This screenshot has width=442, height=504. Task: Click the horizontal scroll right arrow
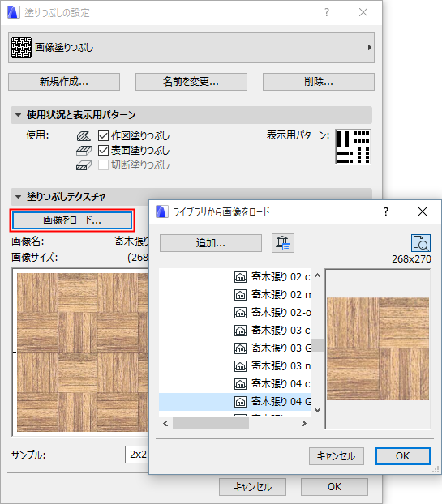coord(303,424)
